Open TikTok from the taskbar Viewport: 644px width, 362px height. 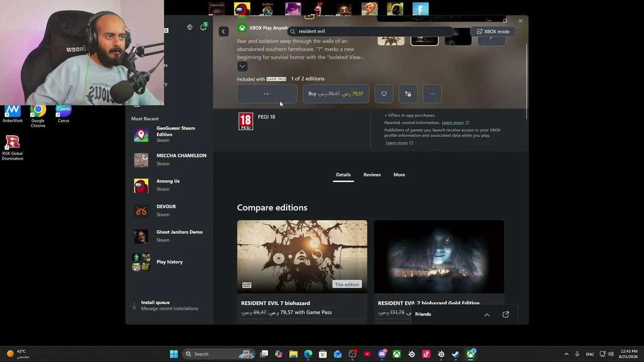(426, 354)
